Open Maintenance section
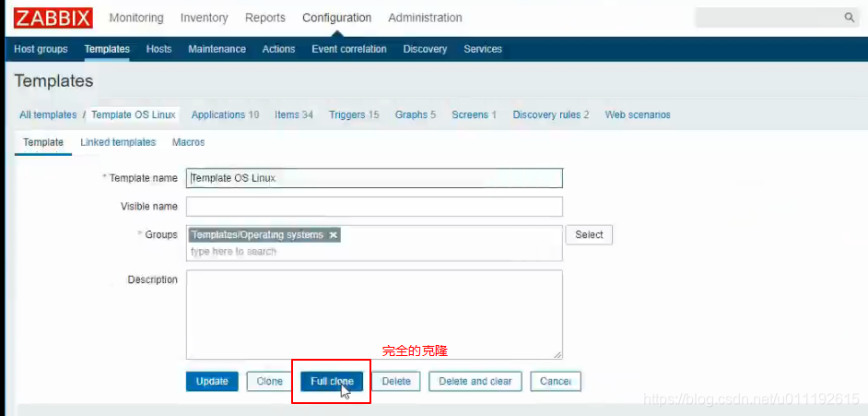The image size is (868, 416). point(217,49)
